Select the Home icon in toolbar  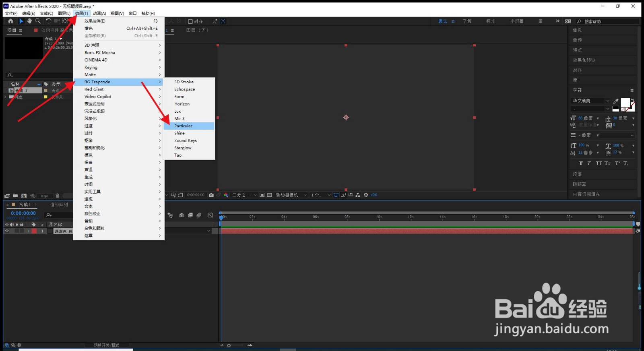tap(10, 21)
